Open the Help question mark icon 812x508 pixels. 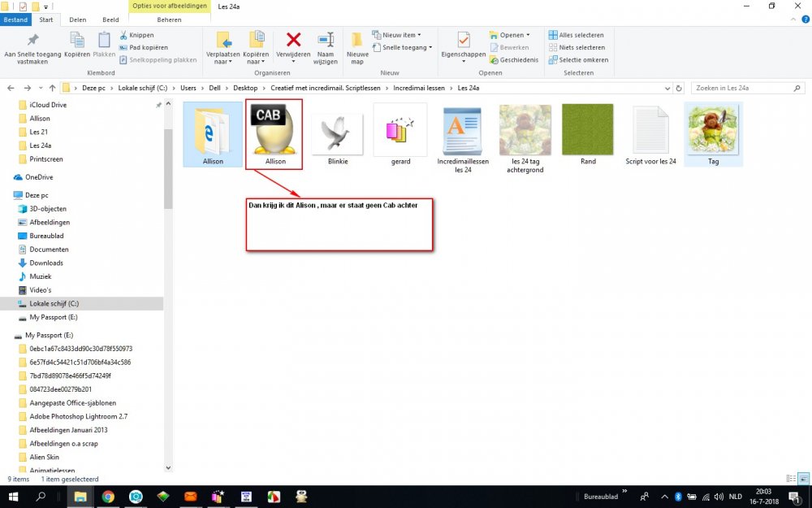[x=806, y=20]
